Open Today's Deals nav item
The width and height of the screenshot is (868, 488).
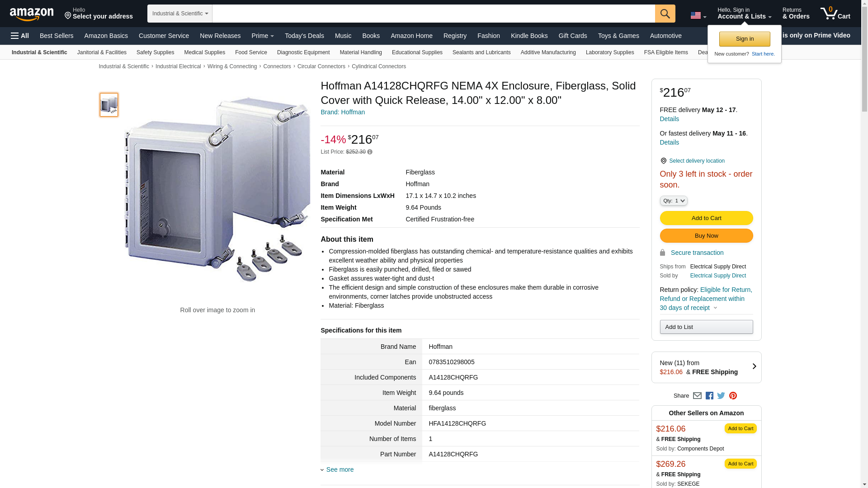pyautogui.click(x=304, y=36)
